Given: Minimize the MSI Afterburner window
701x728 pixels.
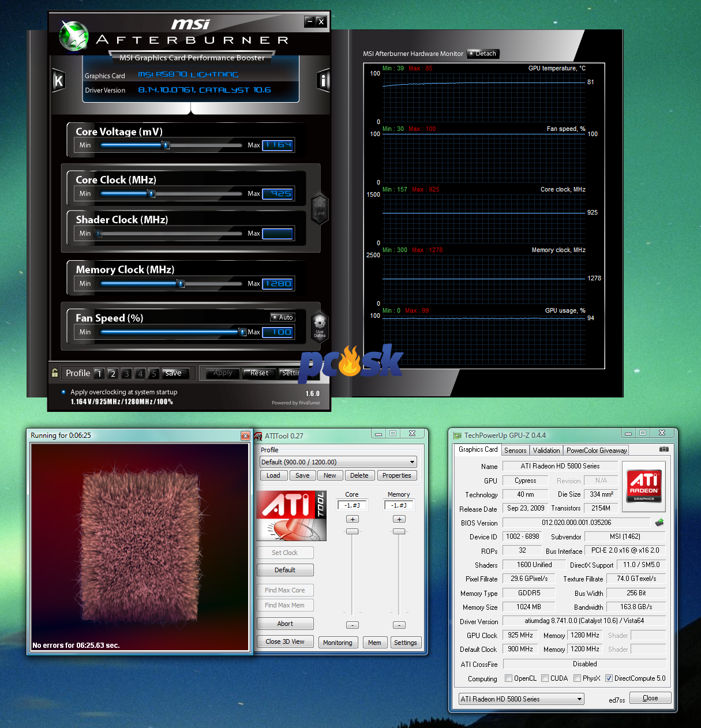Looking at the screenshot, I should 310,21.
